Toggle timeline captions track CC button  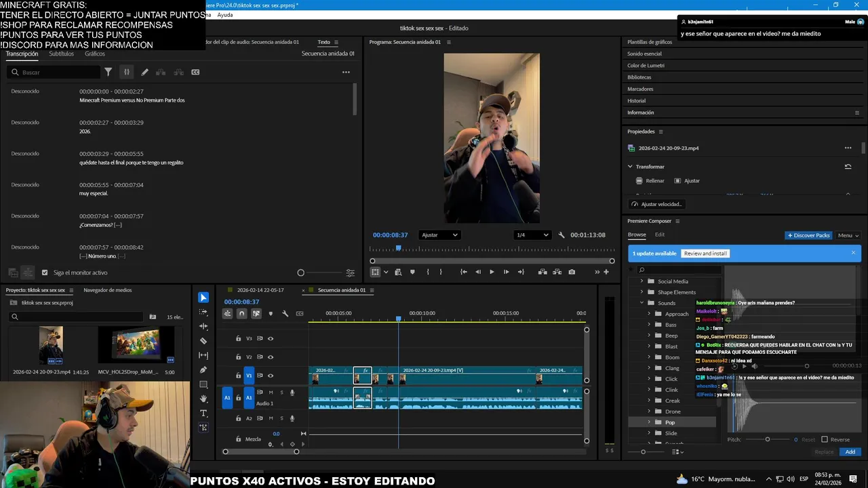(x=300, y=314)
